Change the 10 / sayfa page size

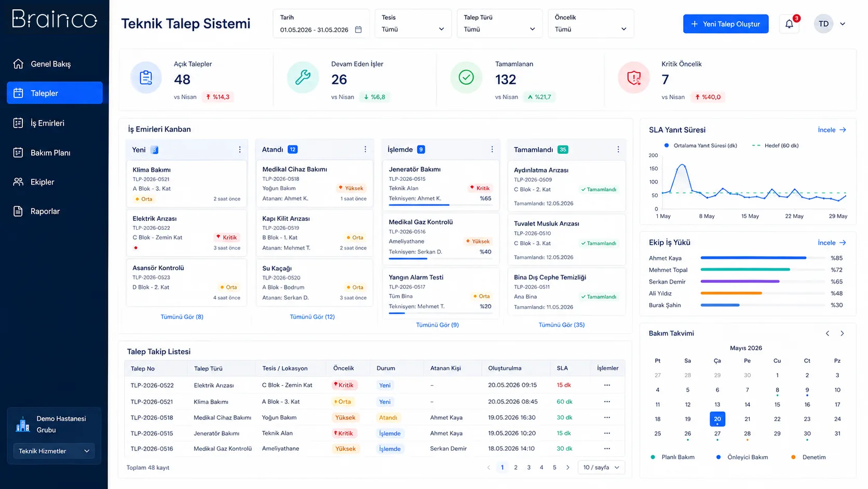click(601, 468)
